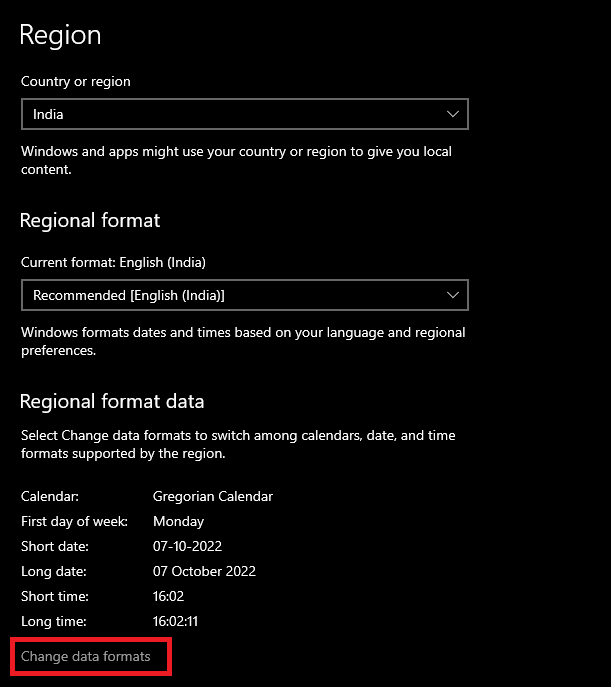Click the Region page heading
The width and height of the screenshot is (611, 687).
pos(61,35)
